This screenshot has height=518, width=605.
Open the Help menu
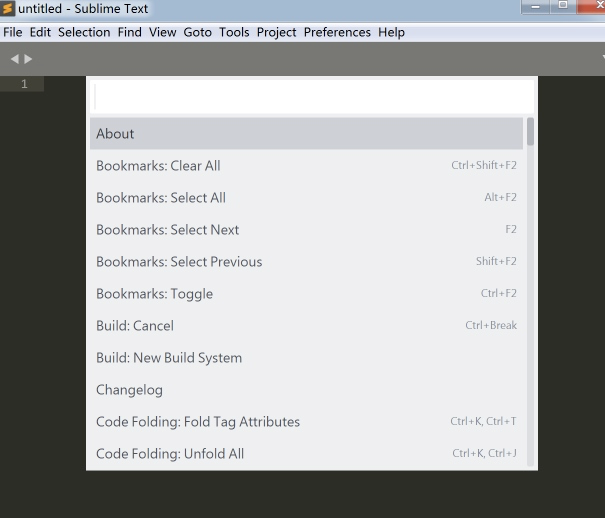pyautogui.click(x=391, y=32)
